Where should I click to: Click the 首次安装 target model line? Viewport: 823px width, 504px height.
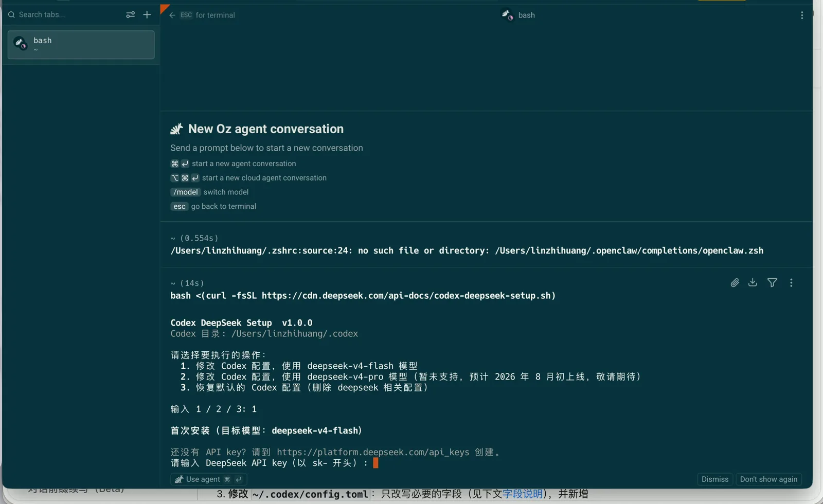point(266,430)
